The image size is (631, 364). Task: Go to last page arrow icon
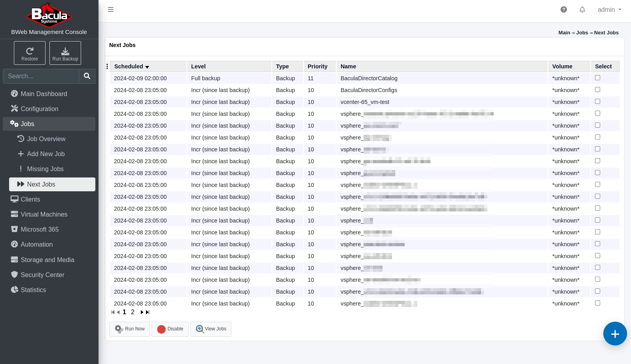click(148, 312)
